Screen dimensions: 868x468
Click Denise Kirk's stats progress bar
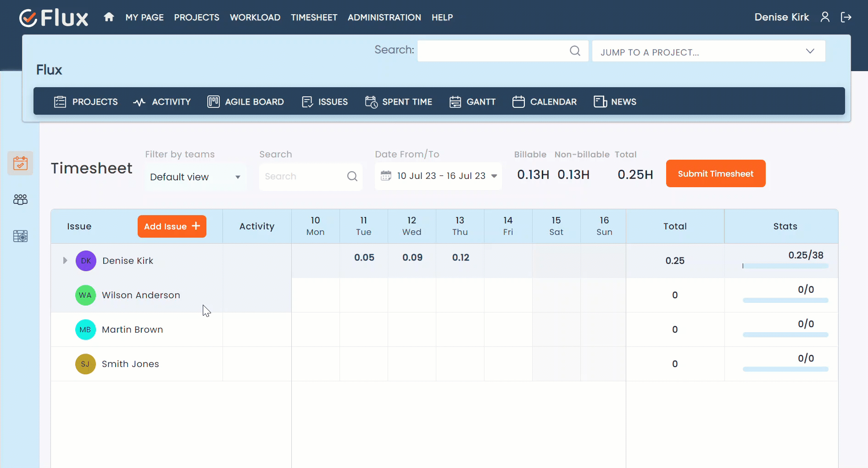pos(785,266)
